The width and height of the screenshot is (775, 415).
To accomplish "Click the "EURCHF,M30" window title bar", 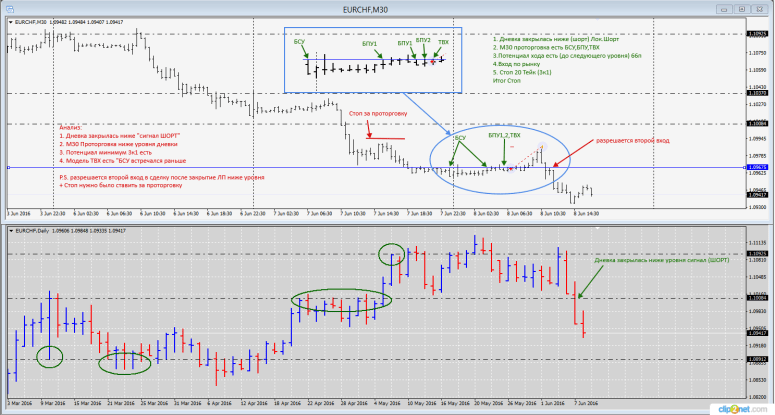I will tap(387, 6).
